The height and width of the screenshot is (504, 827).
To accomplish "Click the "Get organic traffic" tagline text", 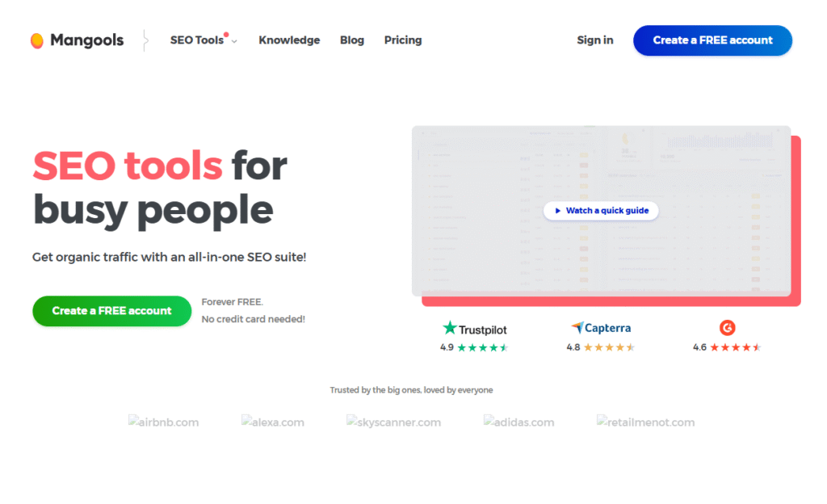I will (x=170, y=258).
